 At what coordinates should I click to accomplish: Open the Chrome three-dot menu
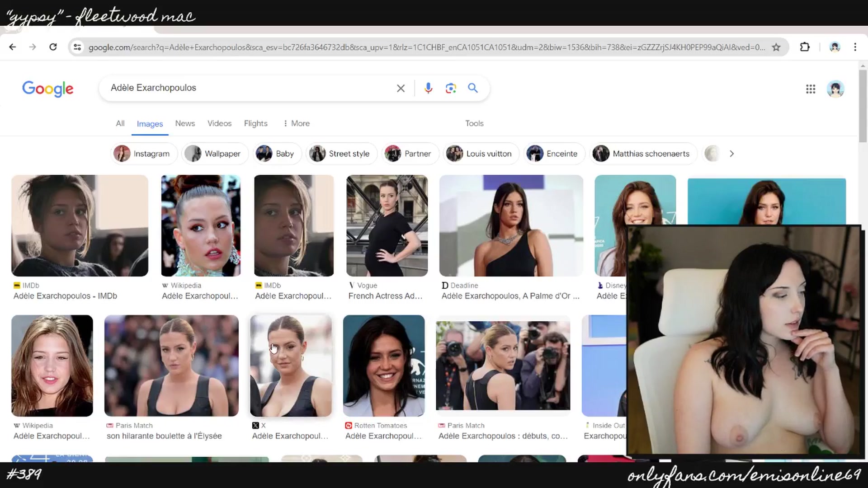pos(855,47)
